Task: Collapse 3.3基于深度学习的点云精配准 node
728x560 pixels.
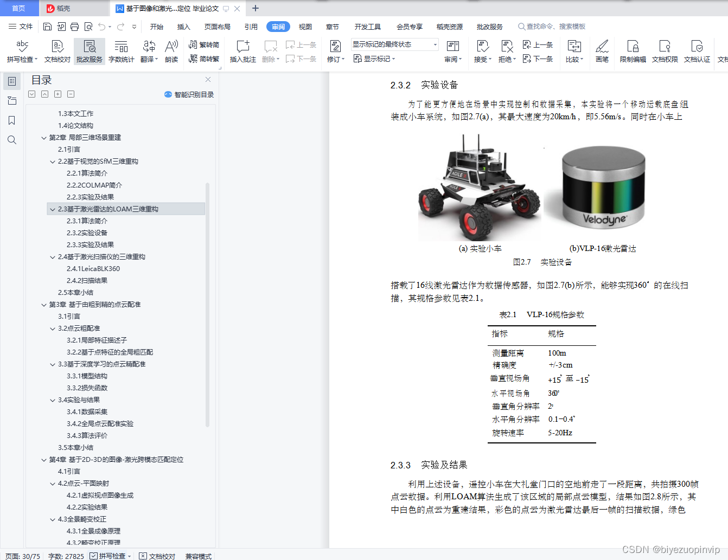Action: [x=53, y=364]
